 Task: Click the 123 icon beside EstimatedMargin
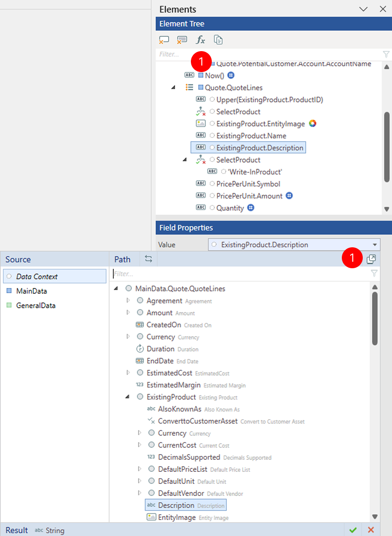click(x=140, y=384)
